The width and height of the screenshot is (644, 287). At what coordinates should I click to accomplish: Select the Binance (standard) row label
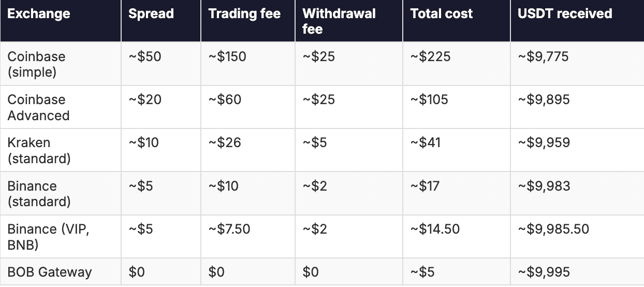pyautogui.click(x=39, y=193)
